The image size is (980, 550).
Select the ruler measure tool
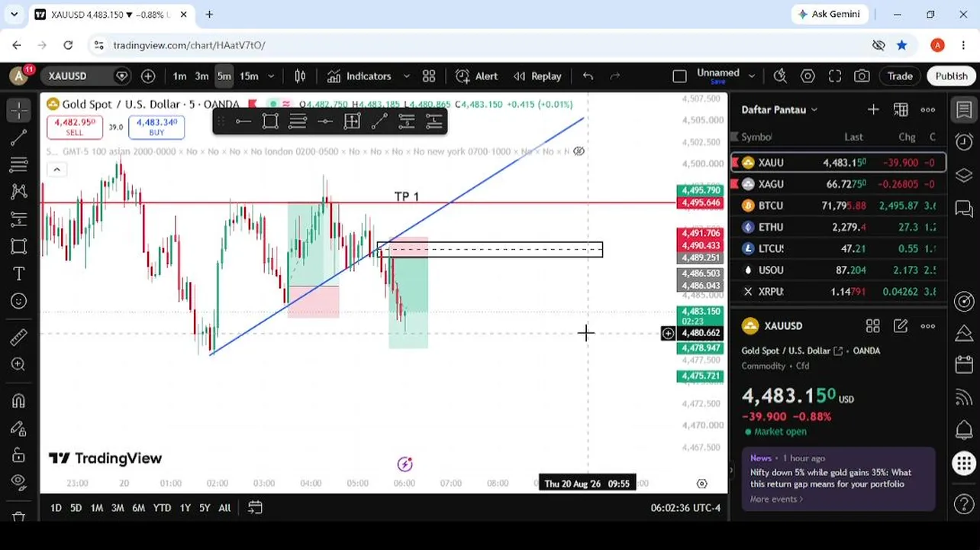pyautogui.click(x=19, y=337)
